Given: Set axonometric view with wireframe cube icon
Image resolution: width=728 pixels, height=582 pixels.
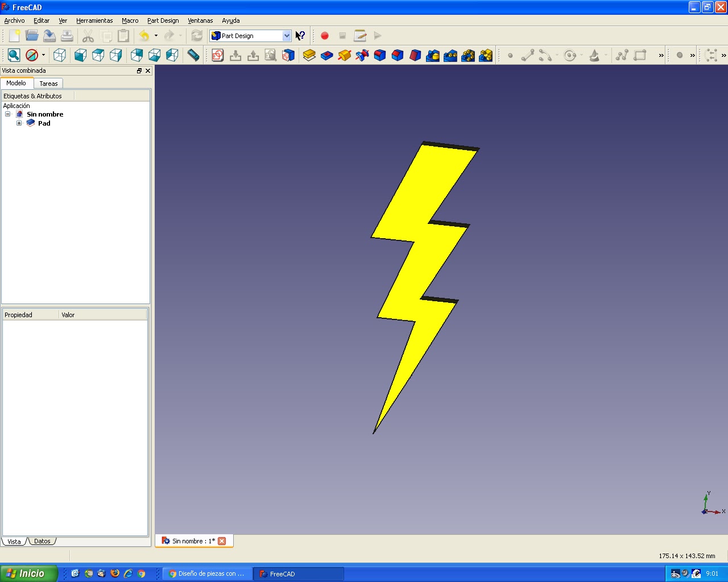Looking at the screenshot, I should click(x=60, y=55).
